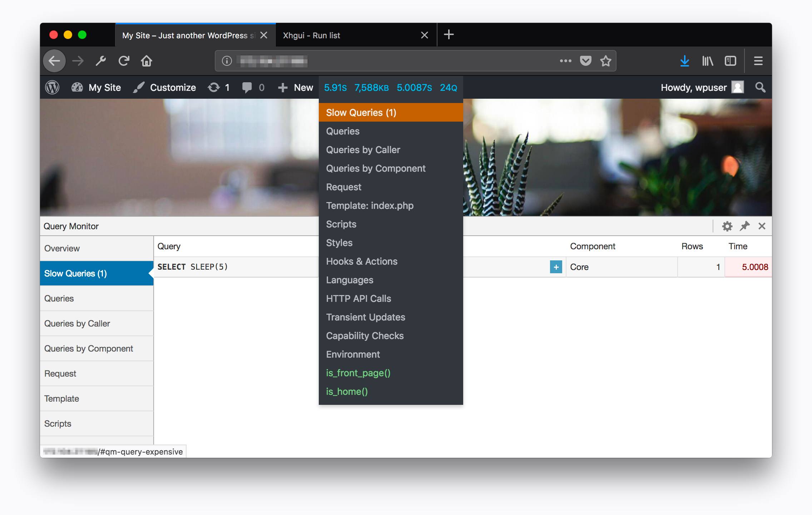Screen dimensions: 812x515
Task: Open the Firefox hamburger menu
Action: (x=758, y=61)
